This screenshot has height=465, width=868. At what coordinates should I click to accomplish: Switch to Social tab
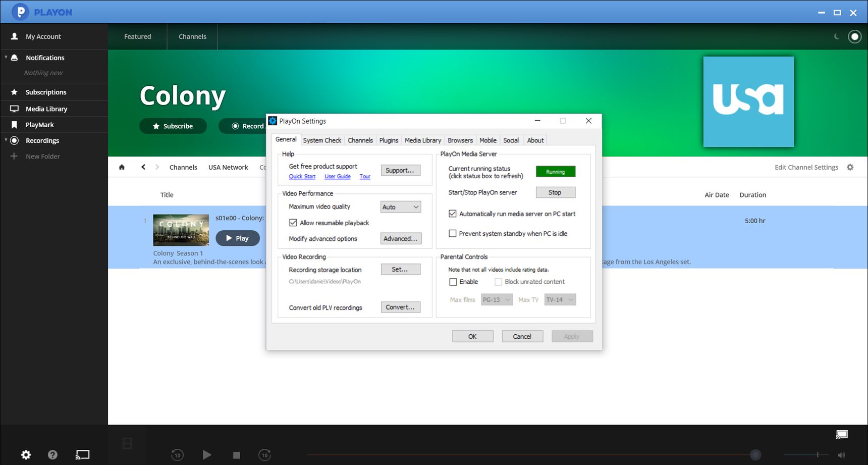tap(511, 140)
